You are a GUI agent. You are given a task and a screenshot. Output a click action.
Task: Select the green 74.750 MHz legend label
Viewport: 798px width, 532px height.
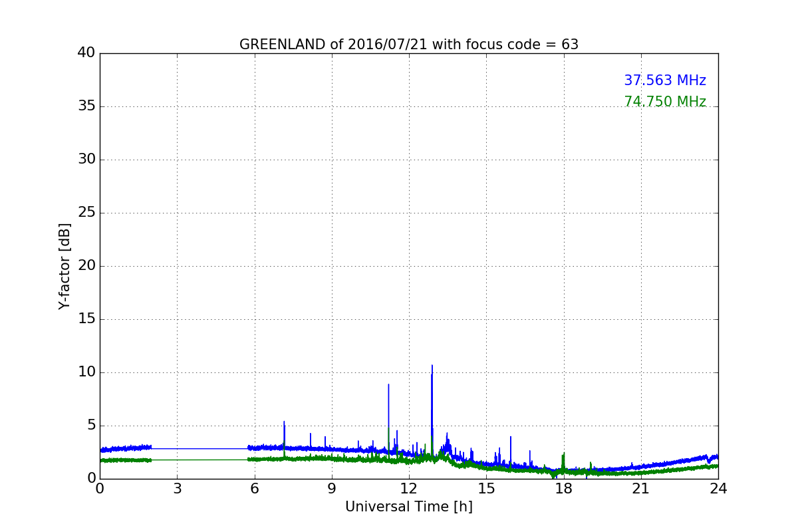[665, 102]
